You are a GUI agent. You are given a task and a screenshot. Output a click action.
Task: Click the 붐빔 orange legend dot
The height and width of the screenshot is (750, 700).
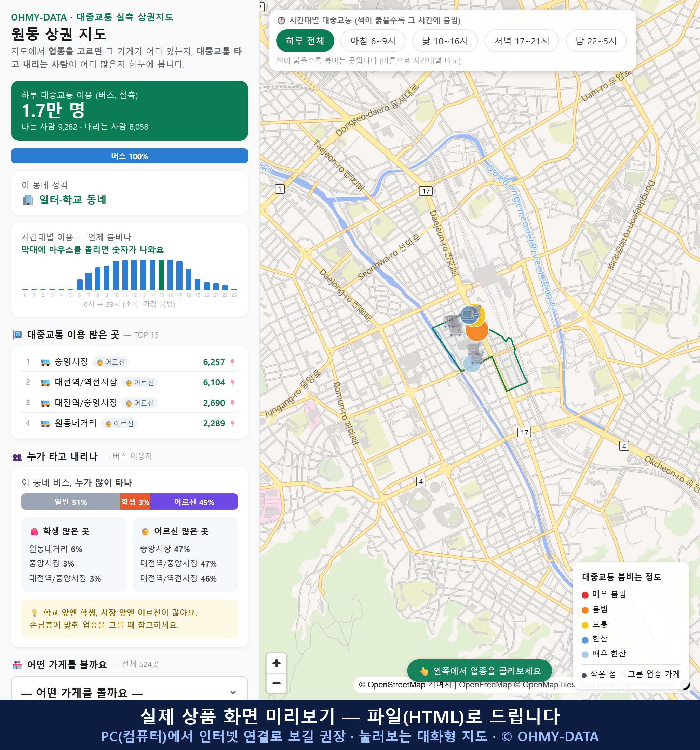(x=585, y=610)
